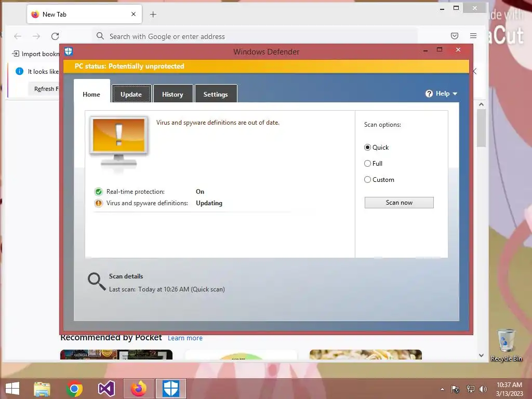This screenshot has width=532, height=399.
Task: Open the Firefox hamburger menu
Action: point(473,36)
